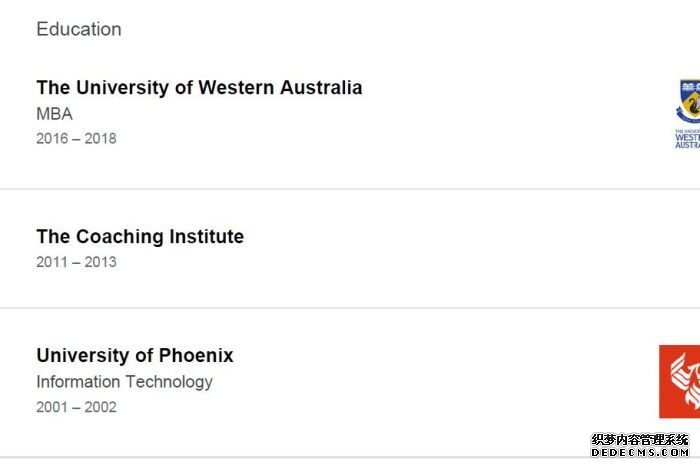The image size is (700, 467).
Task: Click the University of Western Australia crest logo
Action: pos(688,113)
